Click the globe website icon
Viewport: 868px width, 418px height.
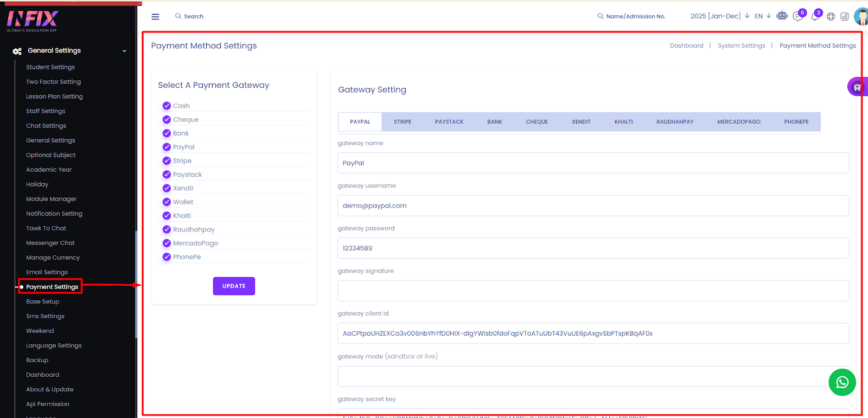click(x=831, y=16)
